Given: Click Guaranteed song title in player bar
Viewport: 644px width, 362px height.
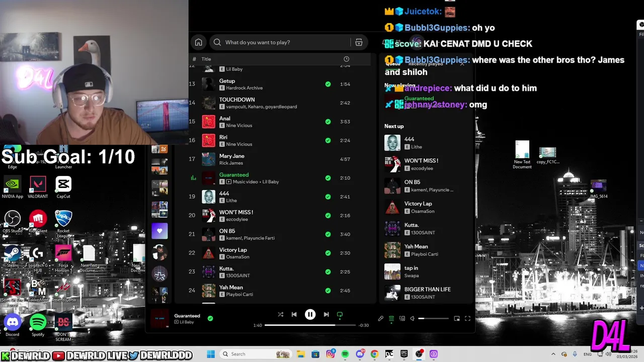Looking at the screenshot, I should 187,316.
